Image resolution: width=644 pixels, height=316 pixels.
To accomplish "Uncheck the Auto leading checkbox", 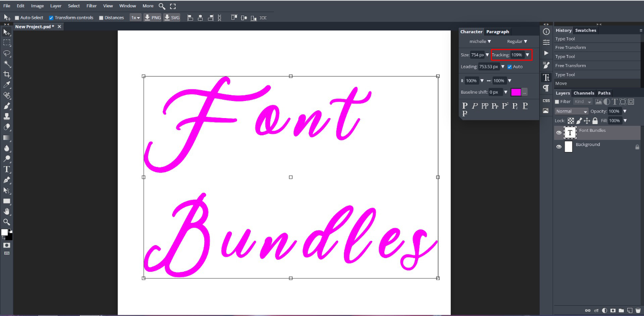I will click(x=509, y=67).
